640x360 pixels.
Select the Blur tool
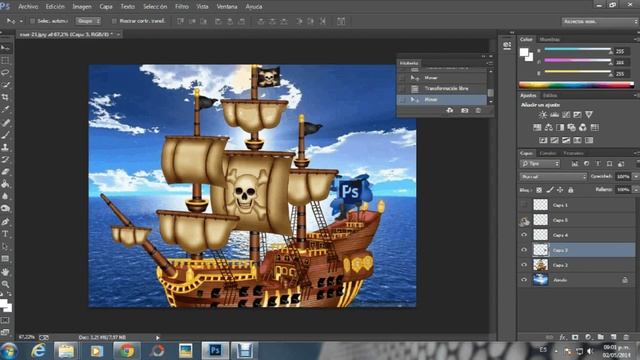[x=5, y=196]
